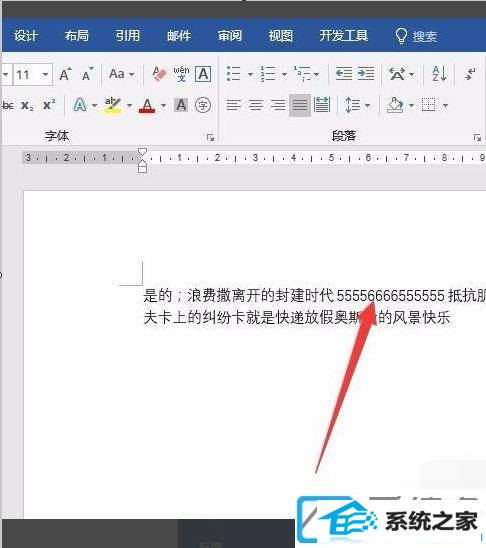The image size is (486, 548).
Task: Toggle Character Shading gray A
Action: click(x=181, y=105)
